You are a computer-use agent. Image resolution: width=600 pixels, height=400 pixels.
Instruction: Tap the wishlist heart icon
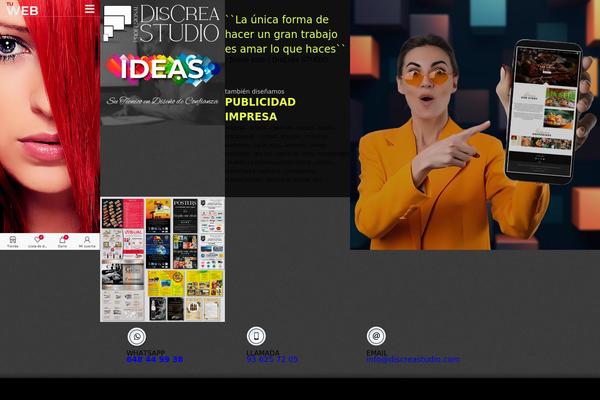pyautogui.click(x=38, y=242)
